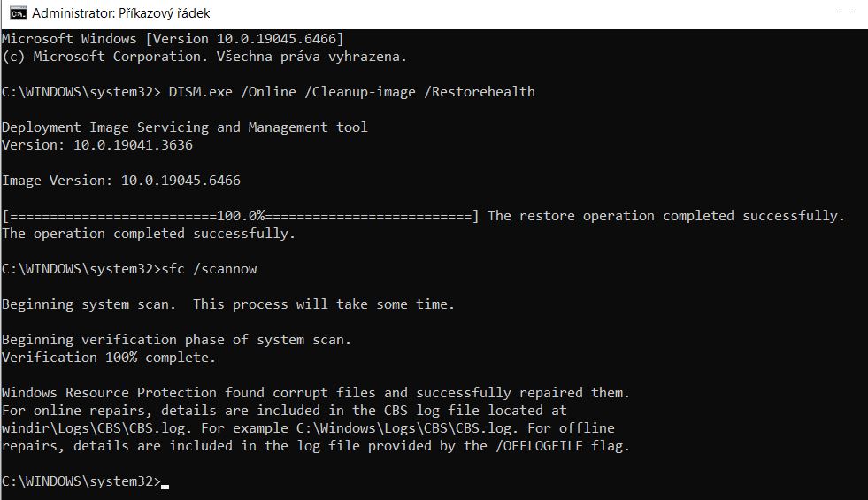Image resolution: width=868 pixels, height=500 pixels.
Task: Click the Microsoft Corporation copyright line
Action: [204, 57]
